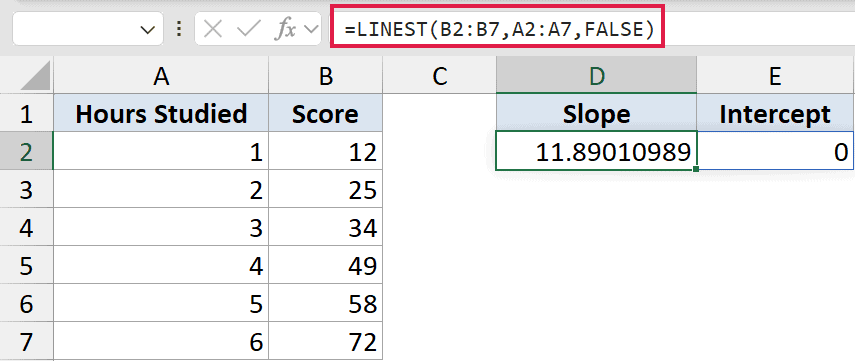Select cell B6 containing 58

pyautogui.click(x=326, y=303)
